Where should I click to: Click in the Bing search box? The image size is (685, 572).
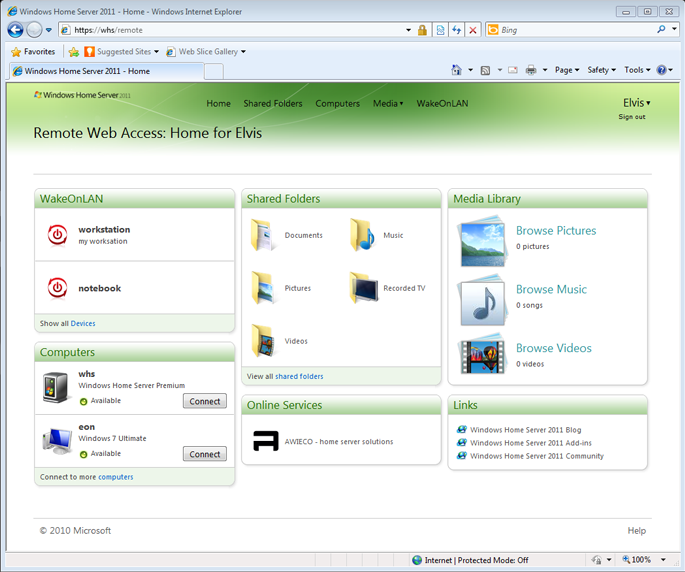point(577,30)
